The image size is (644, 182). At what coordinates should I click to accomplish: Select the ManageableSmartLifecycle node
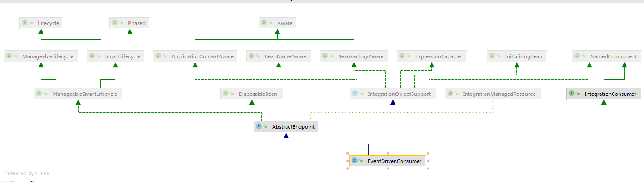[78, 94]
